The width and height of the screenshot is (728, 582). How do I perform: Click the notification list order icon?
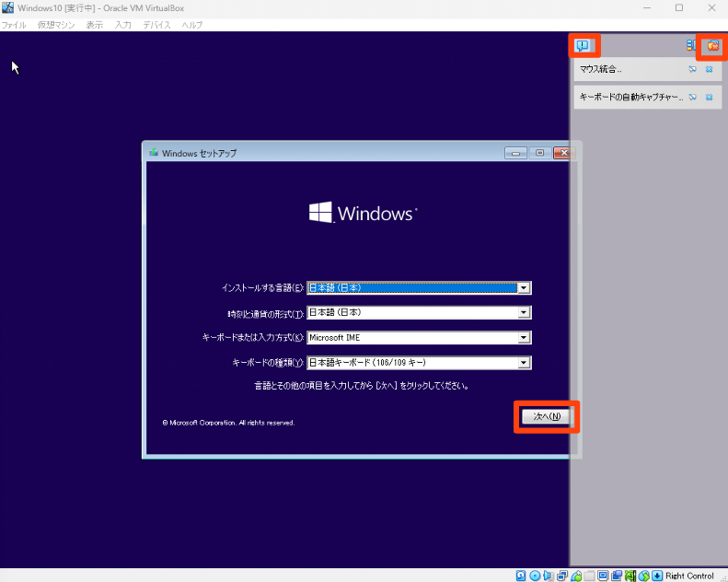click(x=690, y=45)
